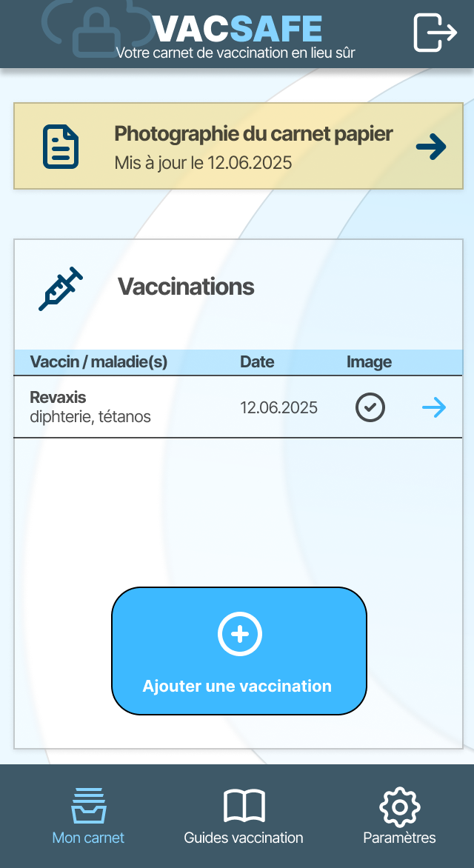Click the logout icon in header
The width and height of the screenshot is (474, 868).
click(x=435, y=33)
